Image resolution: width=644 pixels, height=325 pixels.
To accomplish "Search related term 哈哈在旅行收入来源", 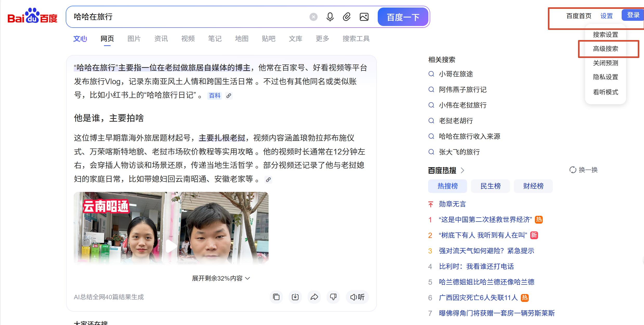I will (x=469, y=136).
